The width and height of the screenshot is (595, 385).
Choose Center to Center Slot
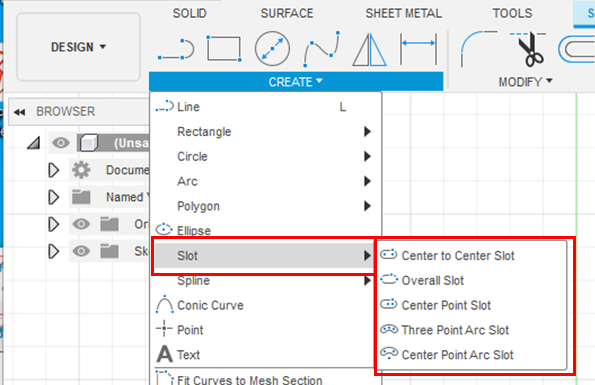point(472,256)
